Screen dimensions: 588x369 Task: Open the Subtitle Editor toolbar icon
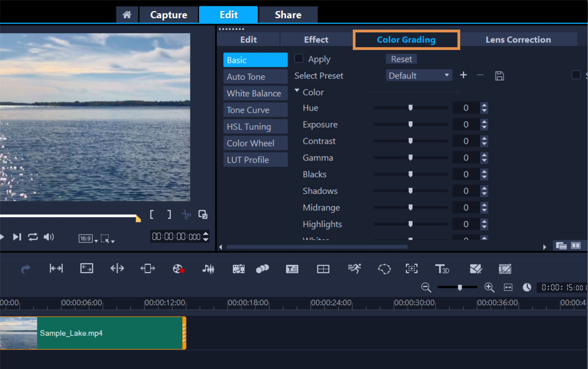(292, 269)
